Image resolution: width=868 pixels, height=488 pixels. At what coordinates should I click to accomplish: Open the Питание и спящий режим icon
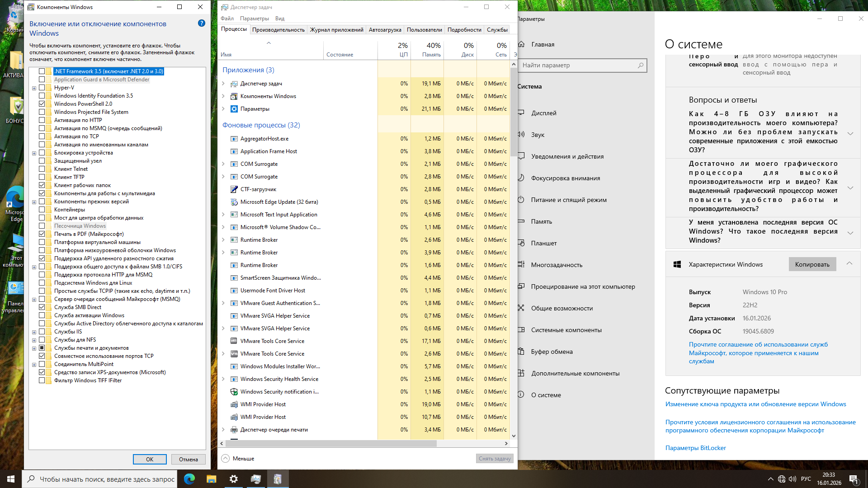pyautogui.click(x=521, y=200)
